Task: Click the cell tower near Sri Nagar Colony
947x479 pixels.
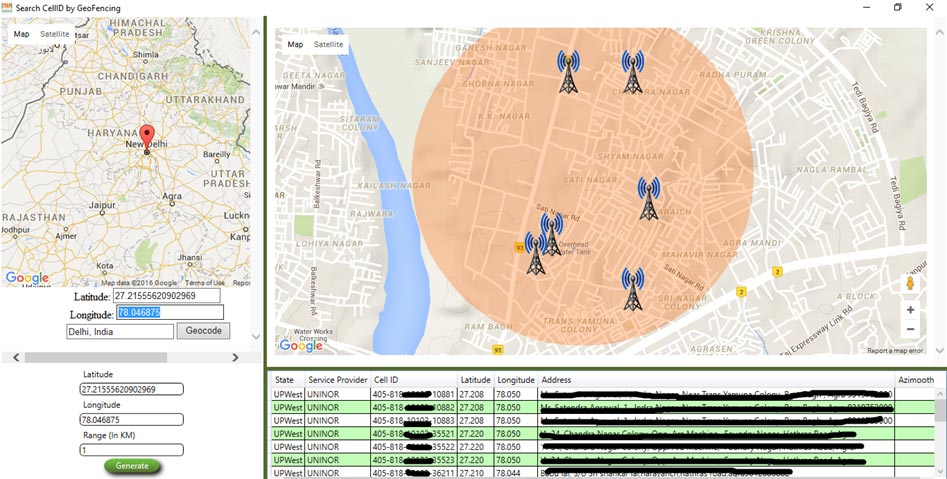Action: click(x=632, y=289)
